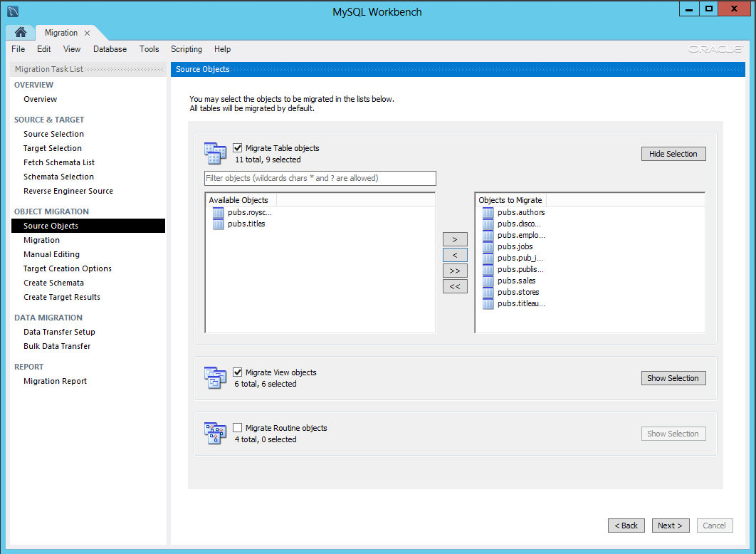The image size is (756, 554).
Task: Click the pubs.titles table icon
Action: point(218,222)
